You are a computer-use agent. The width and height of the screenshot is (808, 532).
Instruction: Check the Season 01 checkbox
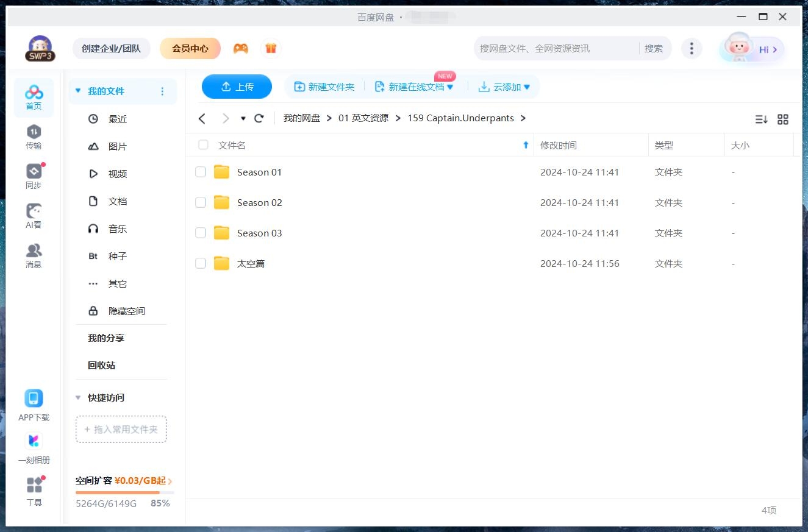201,172
